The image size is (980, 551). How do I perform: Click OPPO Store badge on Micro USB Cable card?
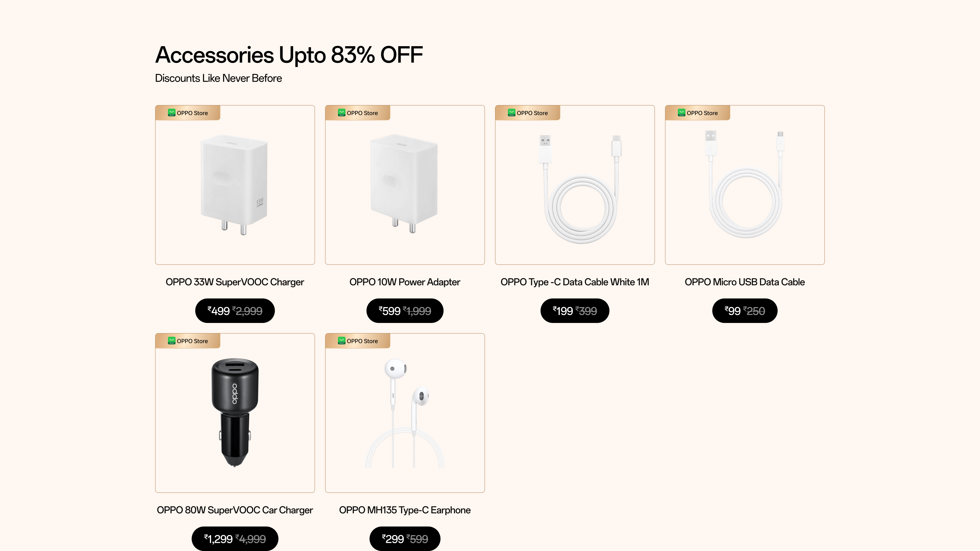point(698,113)
